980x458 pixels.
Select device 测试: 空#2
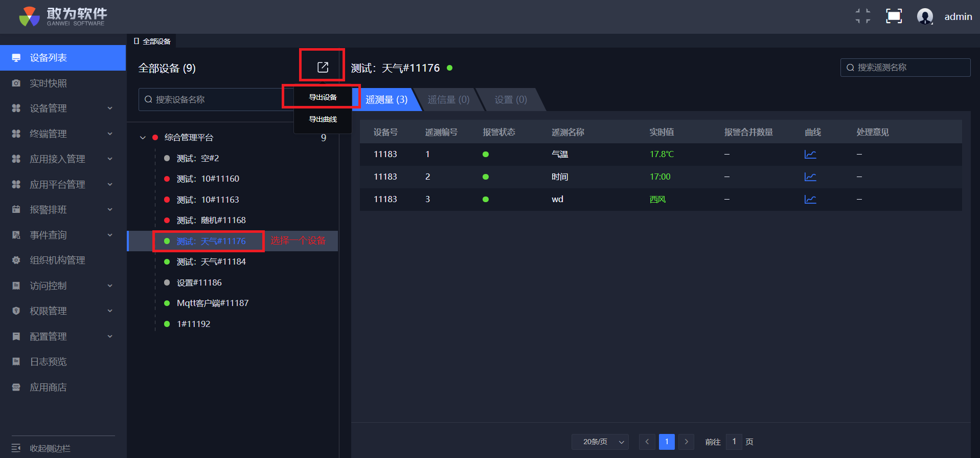coord(198,158)
